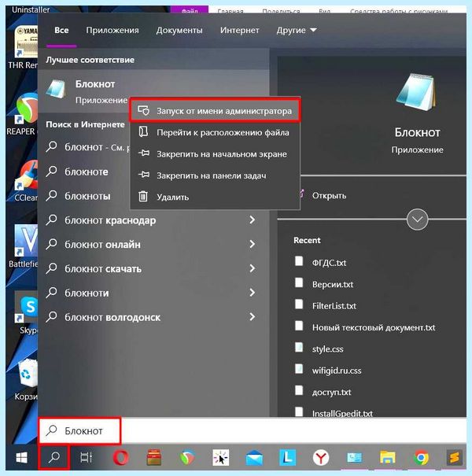The width and height of the screenshot is (472, 476).
Task: Open the blue card app on taskbar
Action: pos(354,457)
